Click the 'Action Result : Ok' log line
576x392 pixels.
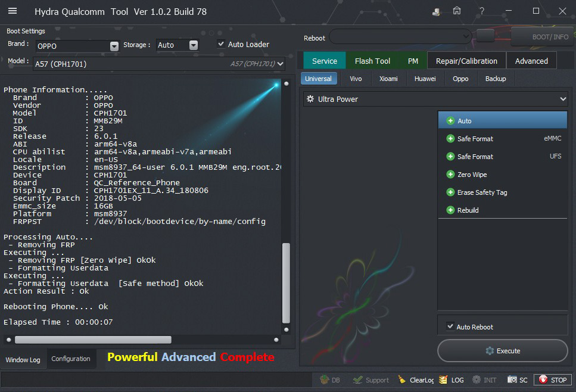click(46, 291)
